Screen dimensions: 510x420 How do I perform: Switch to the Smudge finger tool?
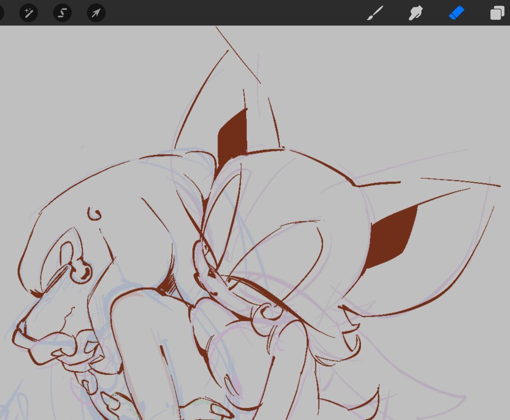coord(416,13)
